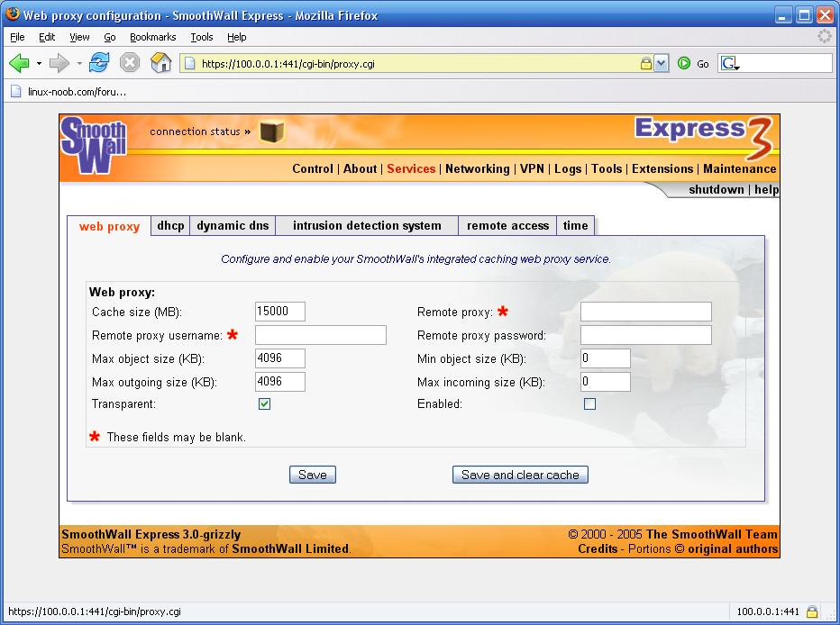The height and width of the screenshot is (625, 840).
Task: Click the green Go button icon
Action: coord(683,63)
